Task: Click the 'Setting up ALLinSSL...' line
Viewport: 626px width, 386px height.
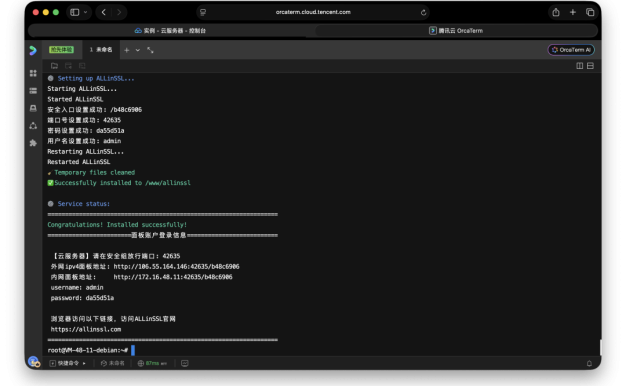Action: pos(91,78)
